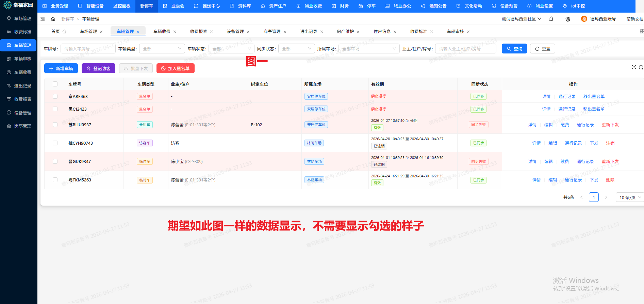Collapse the sidebar using the hamburger icon
The width and height of the screenshot is (644, 304).
point(43,19)
